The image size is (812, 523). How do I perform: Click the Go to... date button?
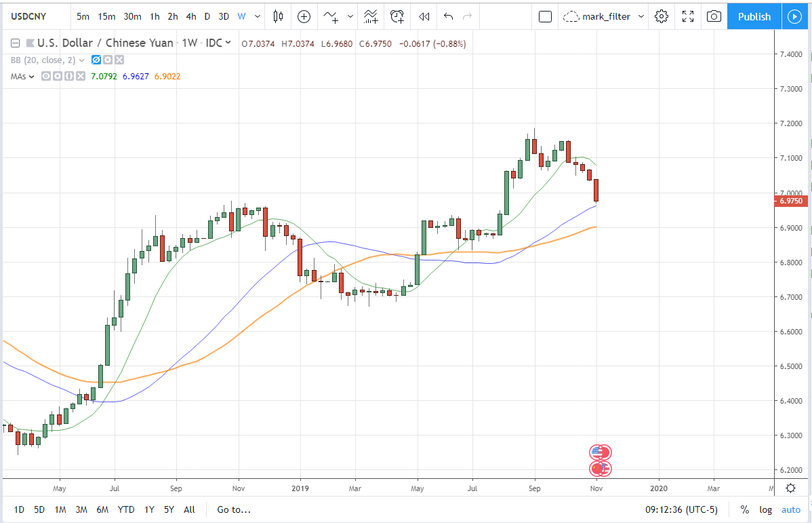[234, 509]
